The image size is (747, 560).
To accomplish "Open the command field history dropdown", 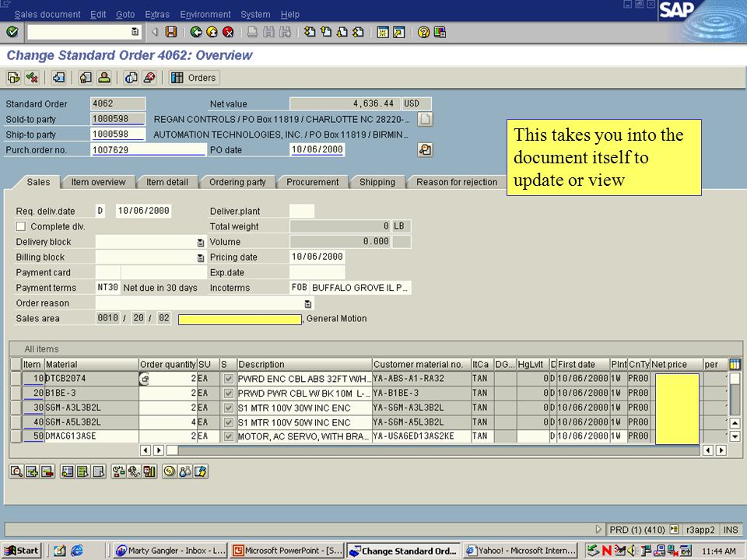I will [135, 32].
